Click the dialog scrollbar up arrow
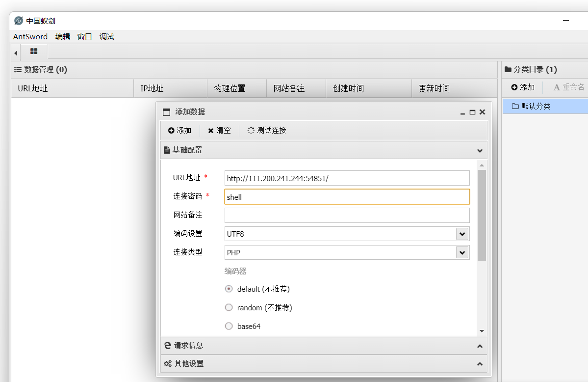The image size is (588, 382). (x=482, y=165)
